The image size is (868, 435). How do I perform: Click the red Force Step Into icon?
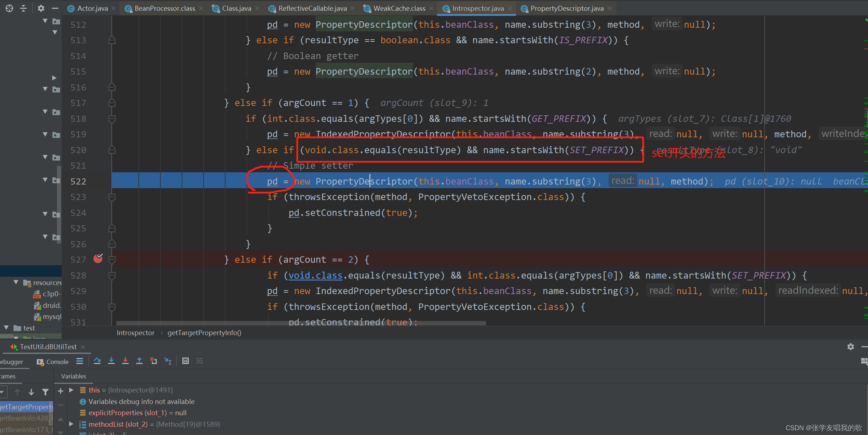(125, 361)
